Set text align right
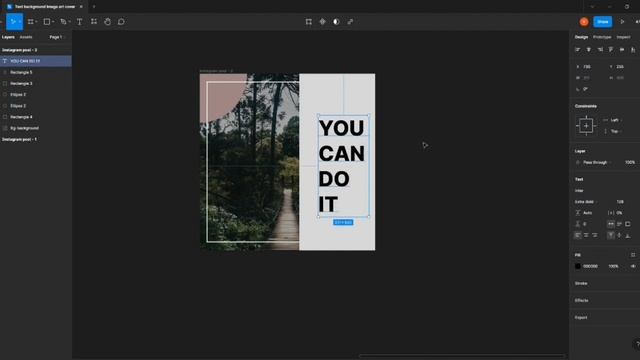640x360 pixels. 595,236
